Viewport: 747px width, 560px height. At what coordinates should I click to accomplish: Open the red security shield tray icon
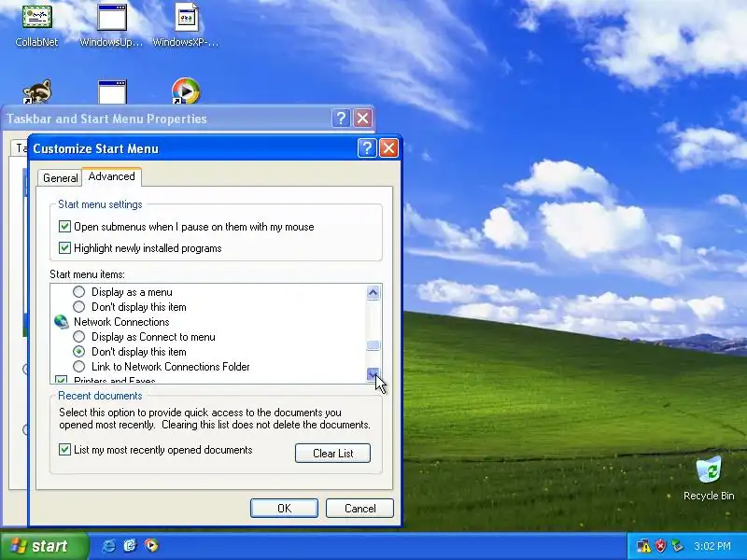click(660, 546)
